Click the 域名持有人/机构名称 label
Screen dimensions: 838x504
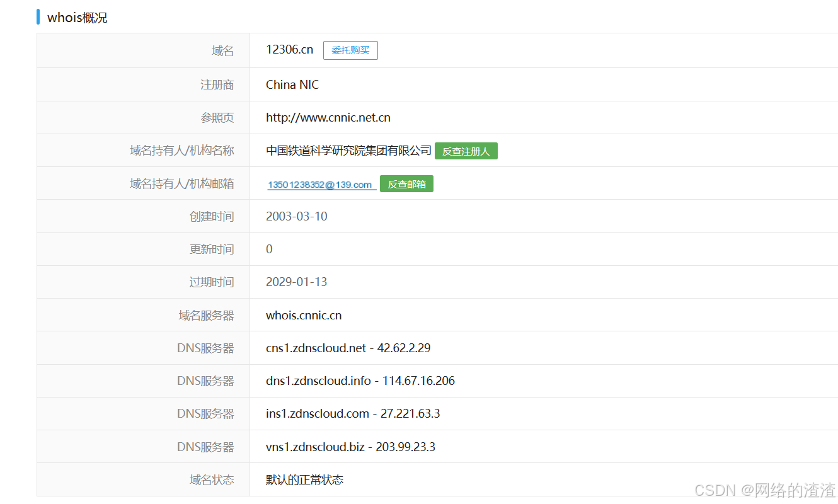point(182,151)
